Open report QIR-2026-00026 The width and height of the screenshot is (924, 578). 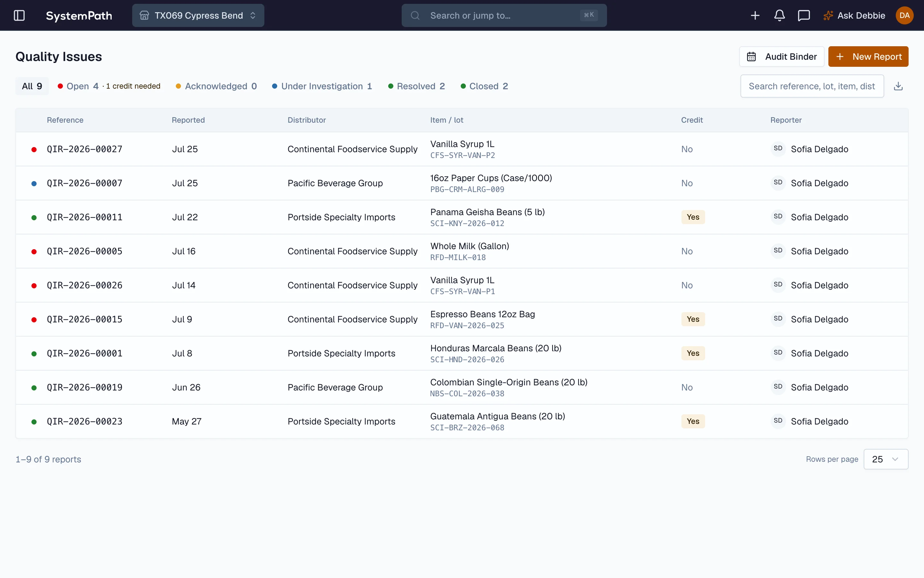[x=84, y=285]
